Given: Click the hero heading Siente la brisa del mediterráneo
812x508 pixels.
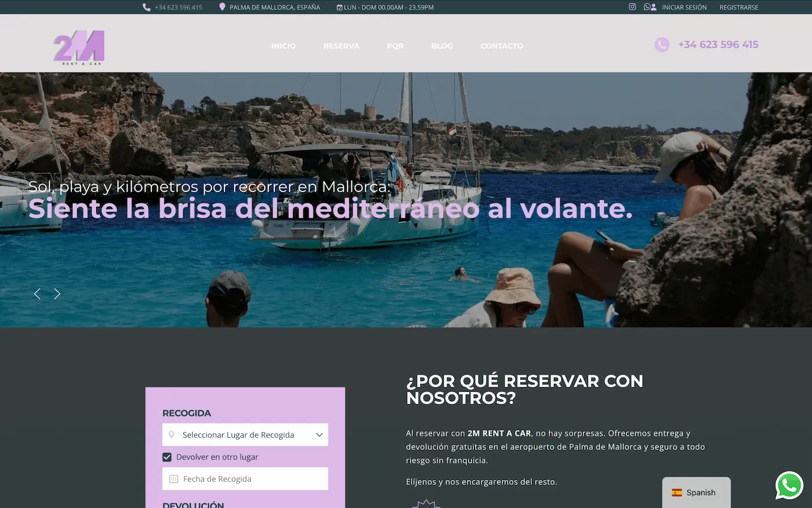Looking at the screenshot, I should [331, 208].
